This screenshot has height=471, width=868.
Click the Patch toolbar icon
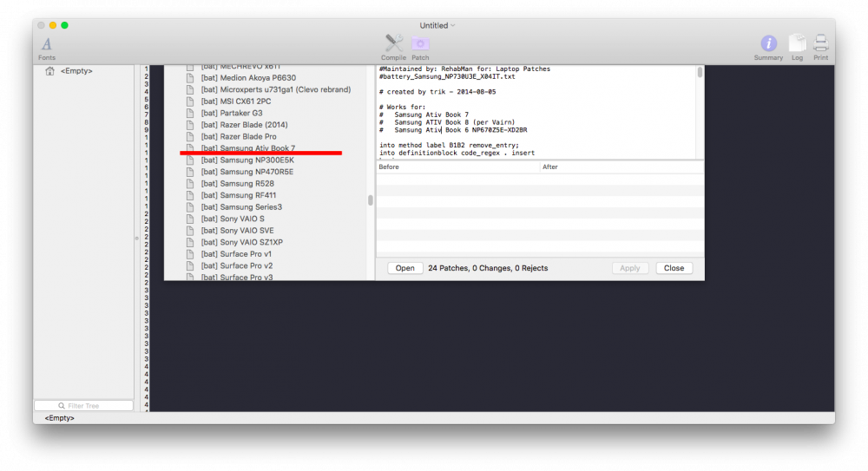click(420, 48)
